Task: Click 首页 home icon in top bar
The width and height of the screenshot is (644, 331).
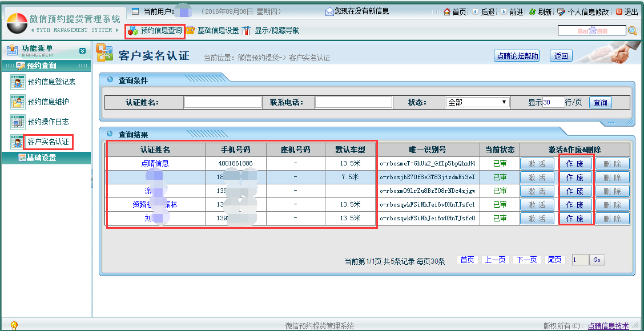Action: point(455,11)
